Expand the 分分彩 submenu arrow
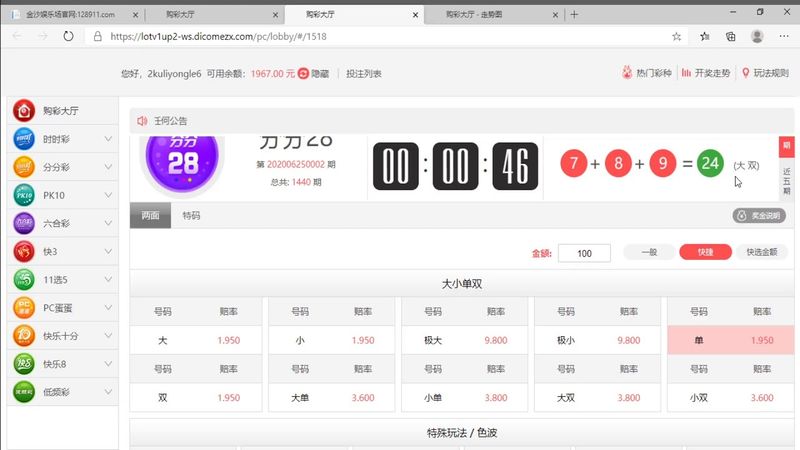Viewport: 800px width, 450px height. (108, 167)
